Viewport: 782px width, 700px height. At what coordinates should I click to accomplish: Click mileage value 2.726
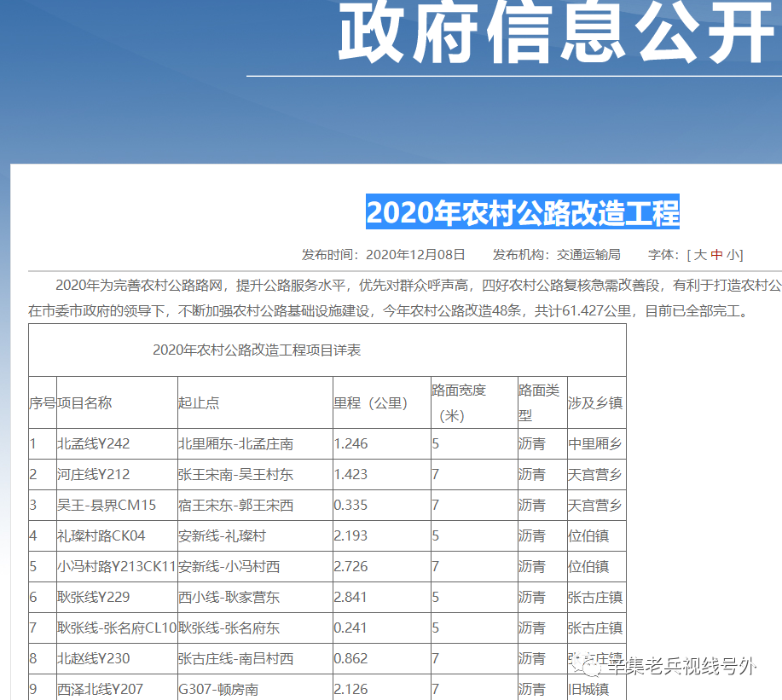(x=350, y=566)
